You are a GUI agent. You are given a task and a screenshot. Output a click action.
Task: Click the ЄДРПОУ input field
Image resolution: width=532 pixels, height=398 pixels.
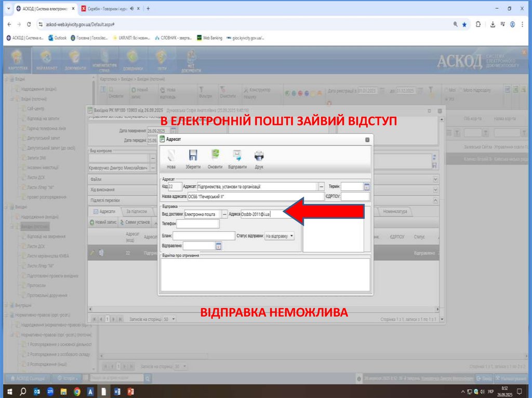coord(355,196)
